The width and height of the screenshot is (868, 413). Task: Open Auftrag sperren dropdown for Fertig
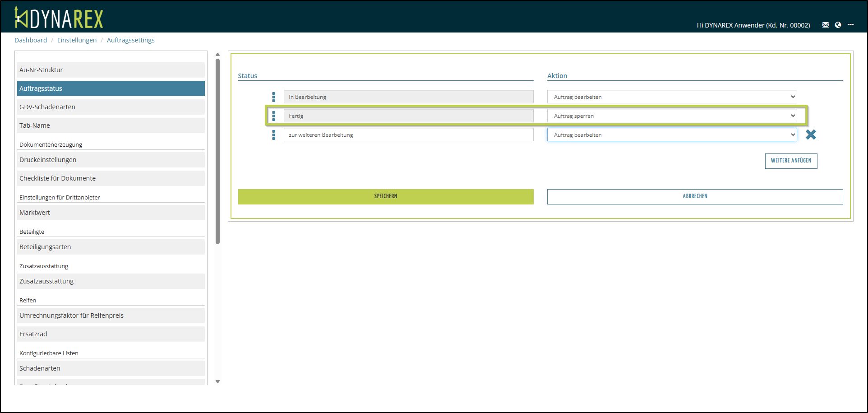[672, 116]
